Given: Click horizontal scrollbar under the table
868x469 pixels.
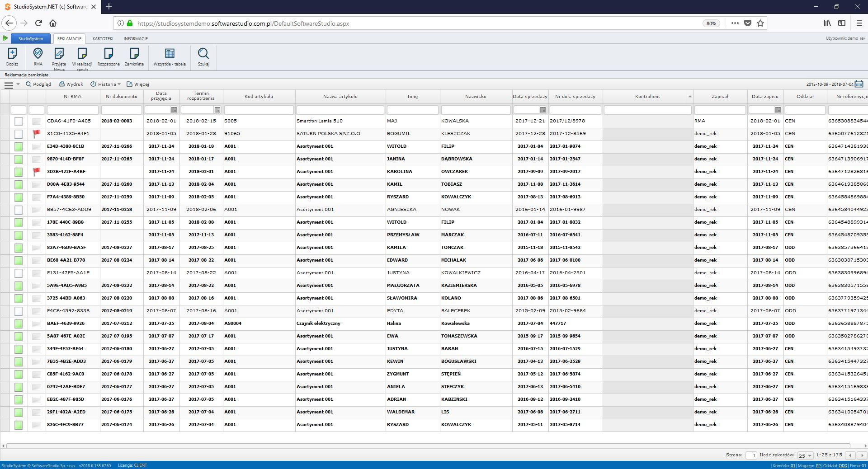Looking at the screenshot, I should pos(428,446).
